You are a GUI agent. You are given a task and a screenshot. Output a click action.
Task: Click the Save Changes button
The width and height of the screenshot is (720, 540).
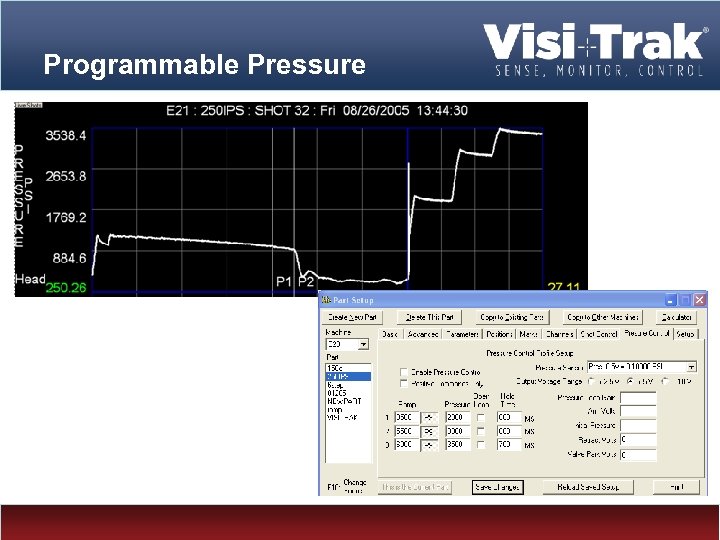[497, 487]
